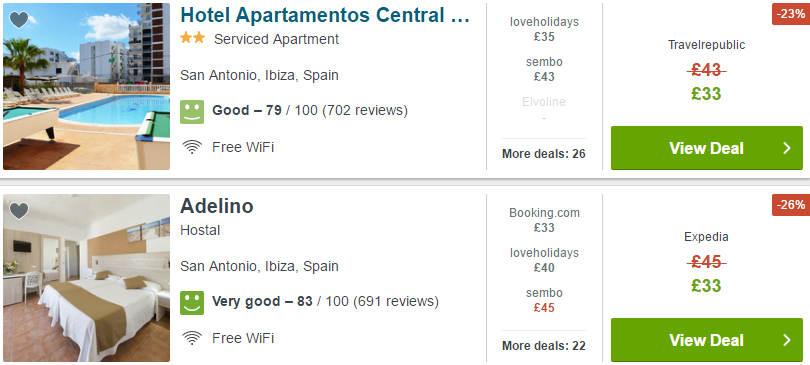Image resolution: width=810 pixels, height=365 pixels.
Task: Expand More deals: 22 list
Action: [544, 346]
